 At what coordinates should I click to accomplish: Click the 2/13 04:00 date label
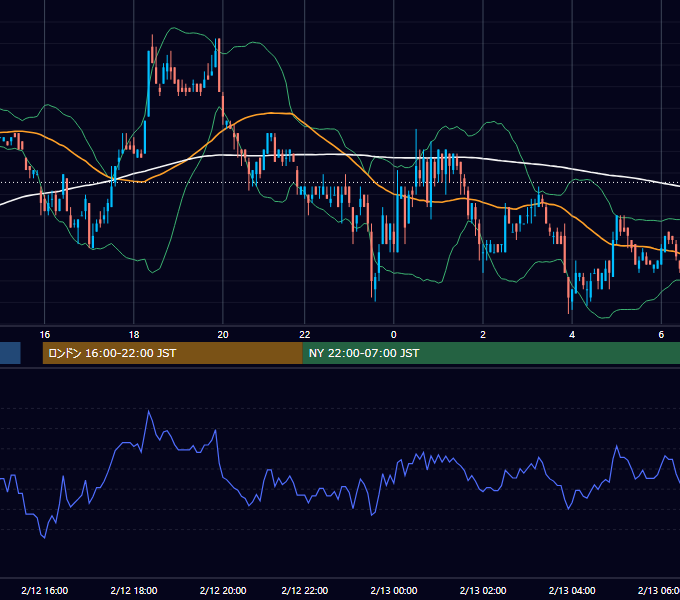tap(572, 590)
